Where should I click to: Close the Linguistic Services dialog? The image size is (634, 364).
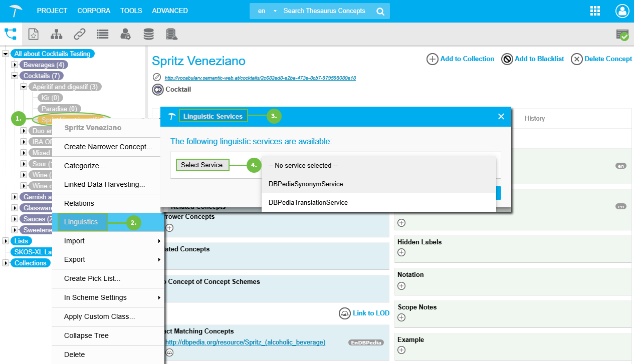[x=501, y=116]
